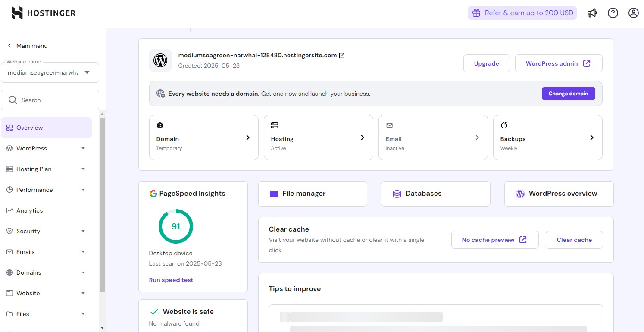644x332 pixels.
Task: Click the No cache preview button
Action: 495,240
